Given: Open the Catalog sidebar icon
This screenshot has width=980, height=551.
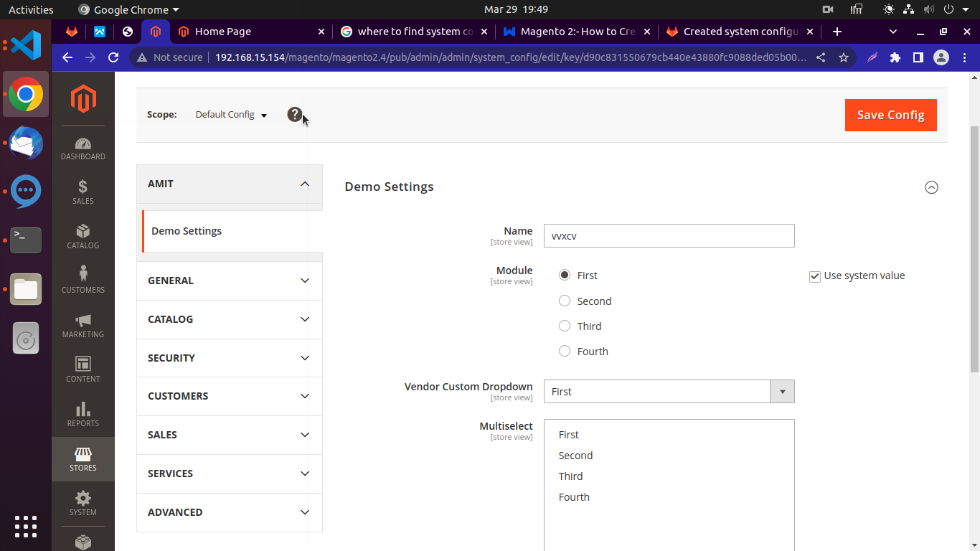Looking at the screenshot, I should (x=83, y=237).
